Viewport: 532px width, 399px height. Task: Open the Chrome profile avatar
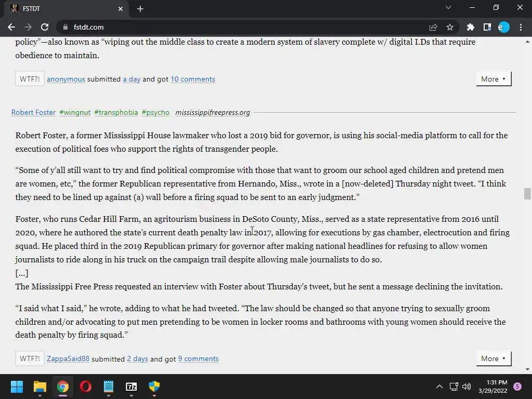pyautogui.click(x=504, y=27)
